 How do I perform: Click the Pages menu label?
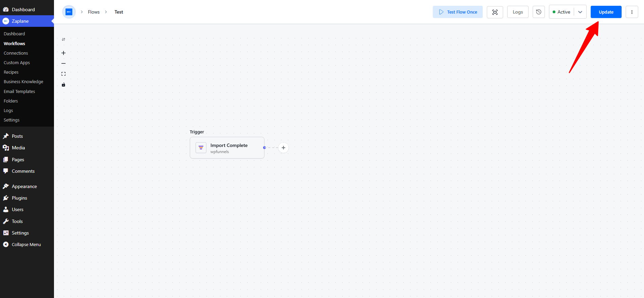[18, 160]
